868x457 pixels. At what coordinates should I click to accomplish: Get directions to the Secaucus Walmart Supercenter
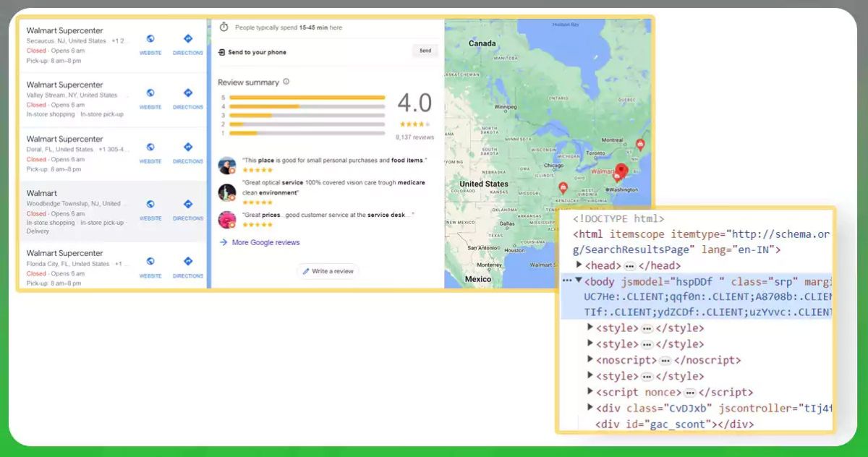[x=188, y=39]
